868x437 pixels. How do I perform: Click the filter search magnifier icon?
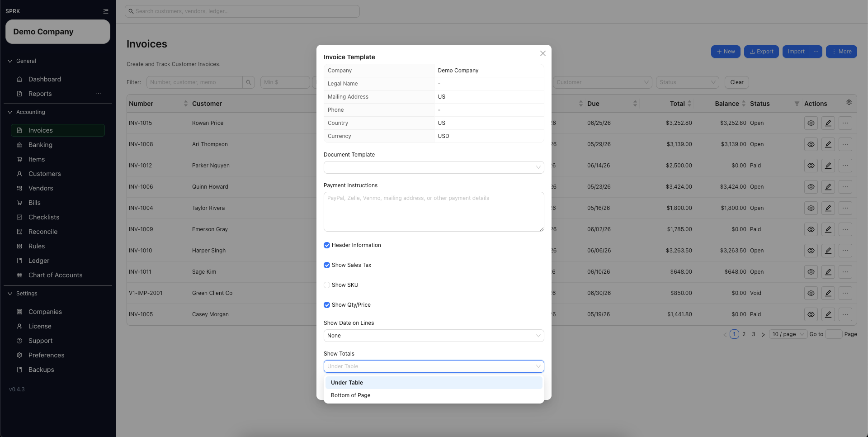pyautogui.click(x=249, y=82)
